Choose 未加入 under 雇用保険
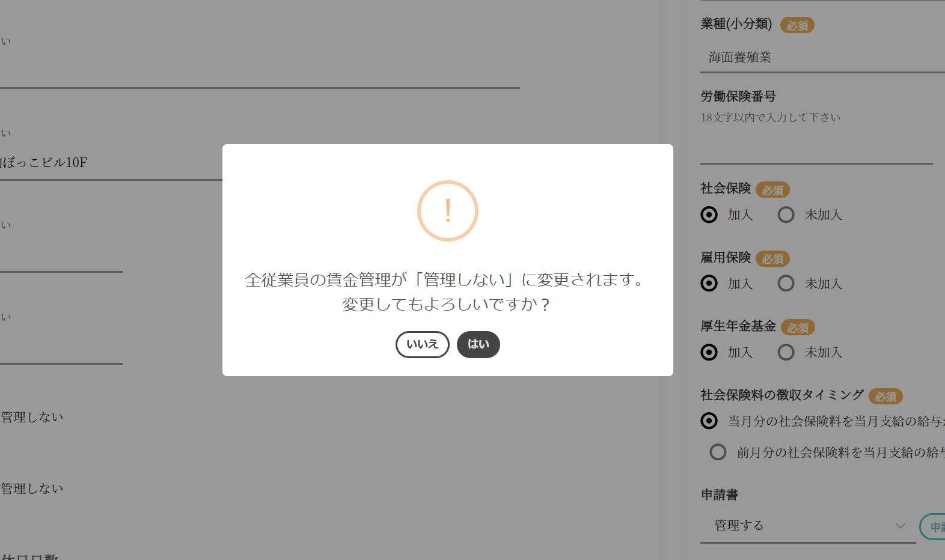The height and width of the screenshot is (560, 945). click(x=786, y=283)
